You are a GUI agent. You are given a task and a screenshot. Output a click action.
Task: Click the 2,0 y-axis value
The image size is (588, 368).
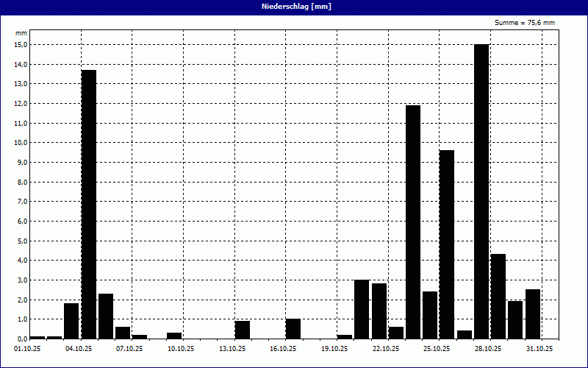click(21, 300)
